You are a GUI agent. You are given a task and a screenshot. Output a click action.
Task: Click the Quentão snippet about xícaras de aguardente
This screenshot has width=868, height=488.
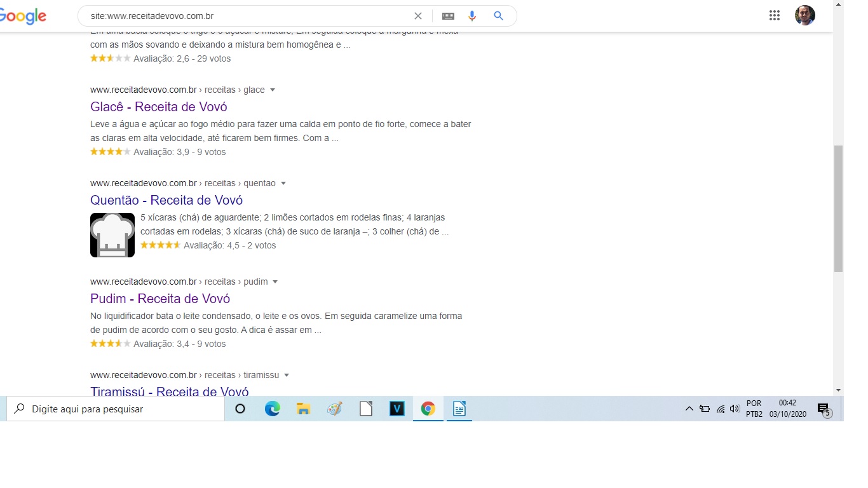point(295,224)
